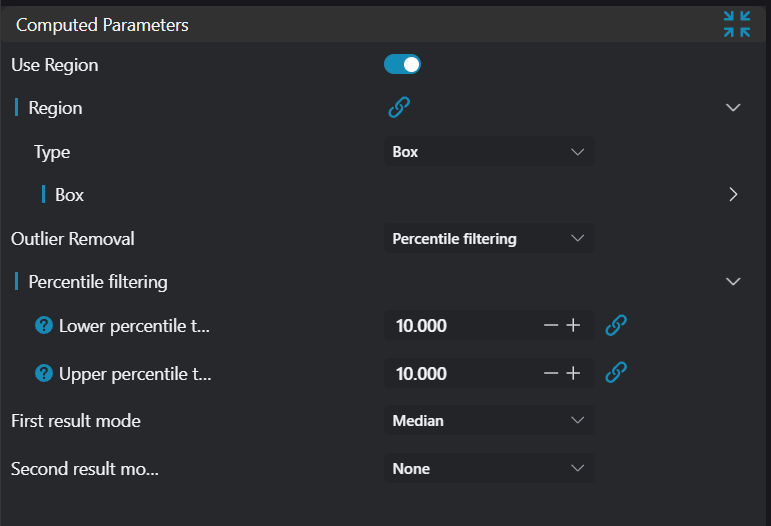Collapse the Percentile filtering section chevron
Viewport: 771px width, 526px height.
click(x=733, y=282)
